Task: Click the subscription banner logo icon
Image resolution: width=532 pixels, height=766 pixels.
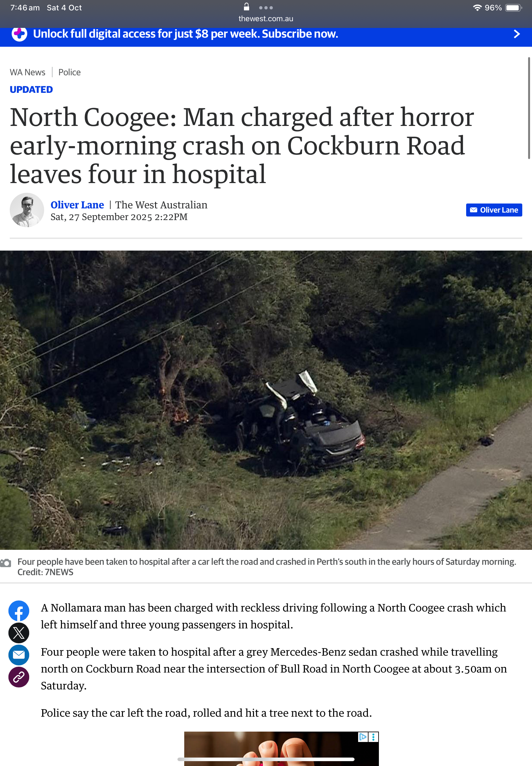Action: (19, 34)
